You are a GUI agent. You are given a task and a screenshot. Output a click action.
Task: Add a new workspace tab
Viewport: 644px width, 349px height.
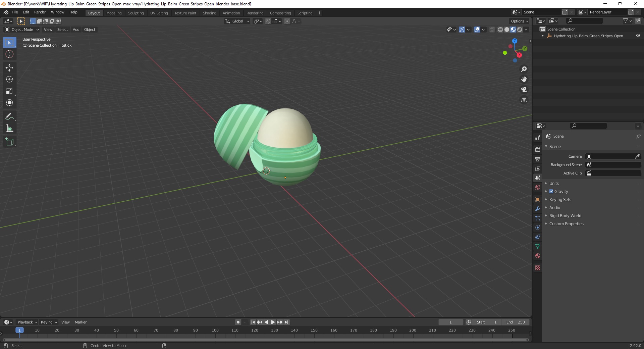(x=319, y=13)
